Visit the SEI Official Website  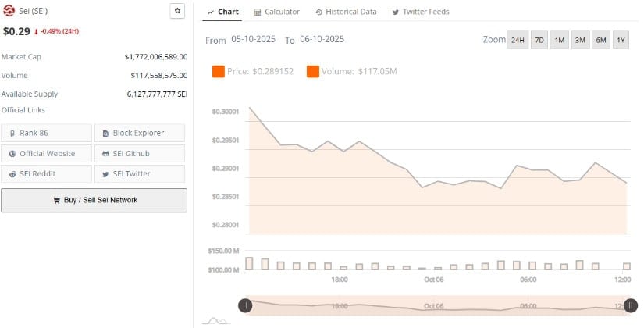[46, 153]
